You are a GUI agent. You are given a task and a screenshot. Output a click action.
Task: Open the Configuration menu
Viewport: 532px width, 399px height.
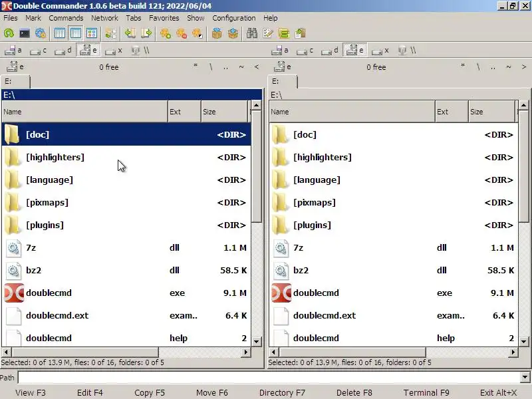[234, 18]
